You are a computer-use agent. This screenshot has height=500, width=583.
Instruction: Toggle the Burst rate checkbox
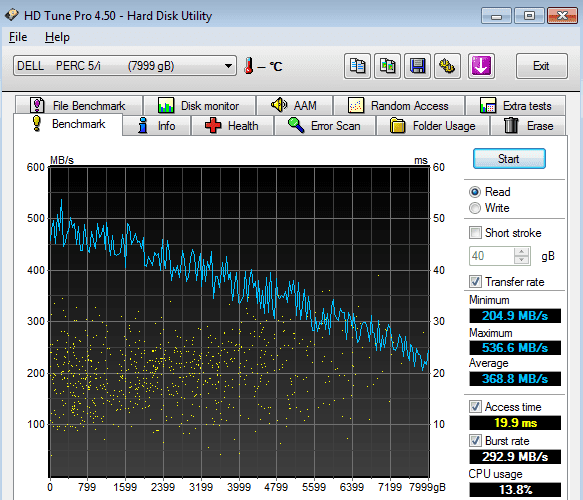(x=475, y=441)
